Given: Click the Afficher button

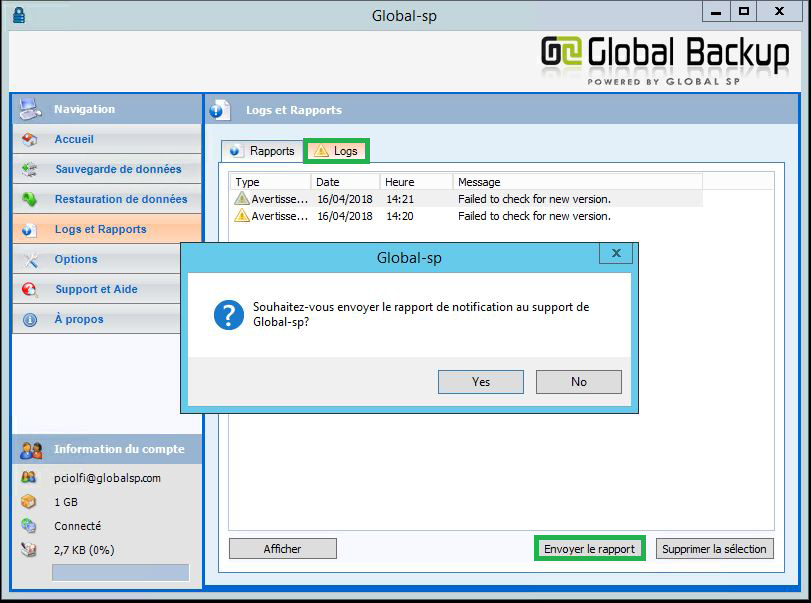Looking at the screenshot, I should [282, 549].
